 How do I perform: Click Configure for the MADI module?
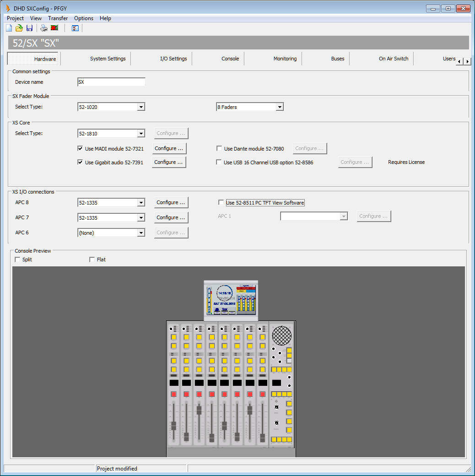point(169,148)
